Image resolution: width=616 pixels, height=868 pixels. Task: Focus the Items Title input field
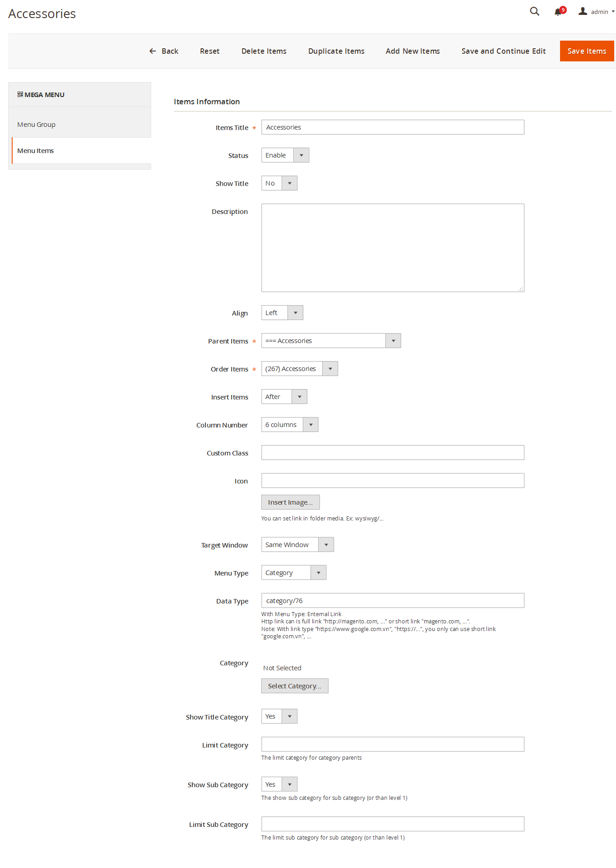[x=392, y=127]
